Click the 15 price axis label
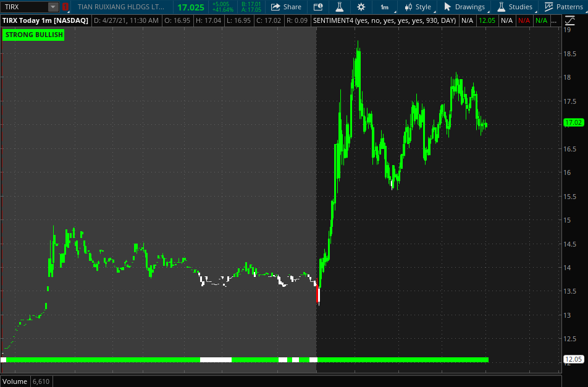 [566, 220]
